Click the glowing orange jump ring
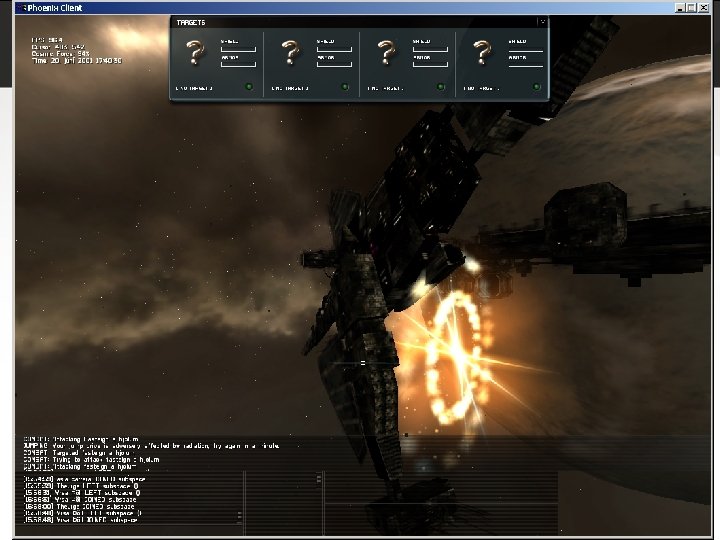The height and width of the screenshot is (540, 720). click(x=455, y=358)
